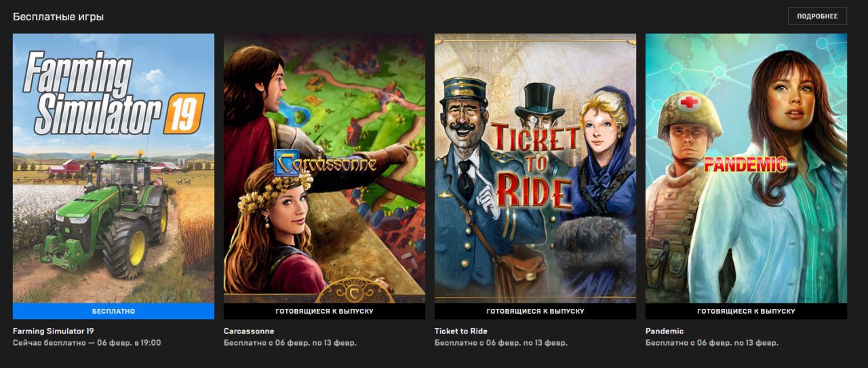Select the Ticket to Ride cover image
Screen dimensions: 868x368
click(535, 168)
